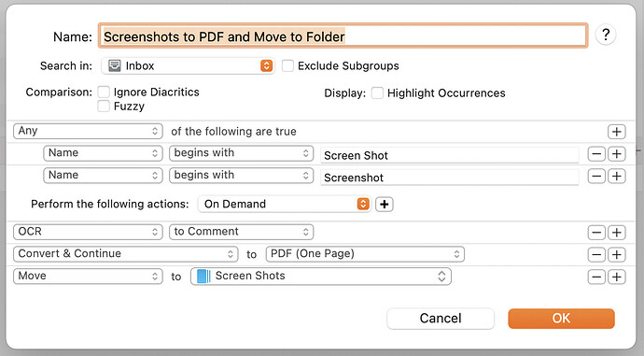Add condition after 'Screenshot' name row
This screenshot has width=644, height=356.
click(x=617, y=177)
